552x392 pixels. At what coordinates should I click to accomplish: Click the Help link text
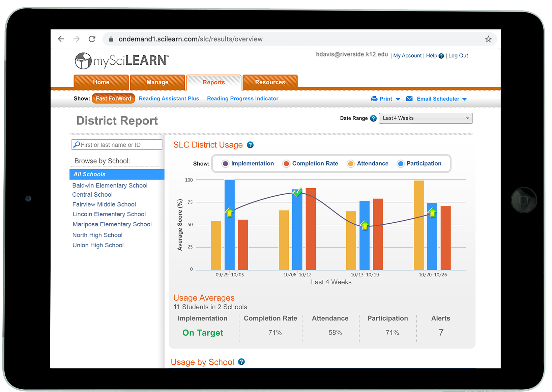coord(431,56)
